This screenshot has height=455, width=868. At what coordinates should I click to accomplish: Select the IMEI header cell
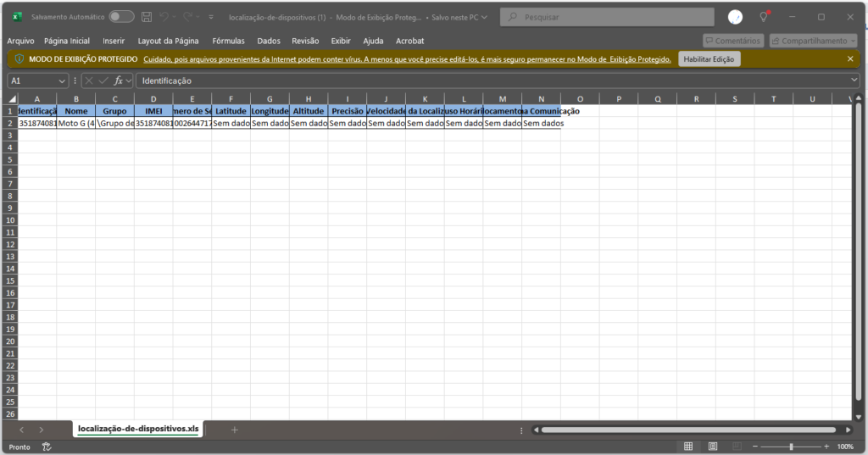[153, 111]
